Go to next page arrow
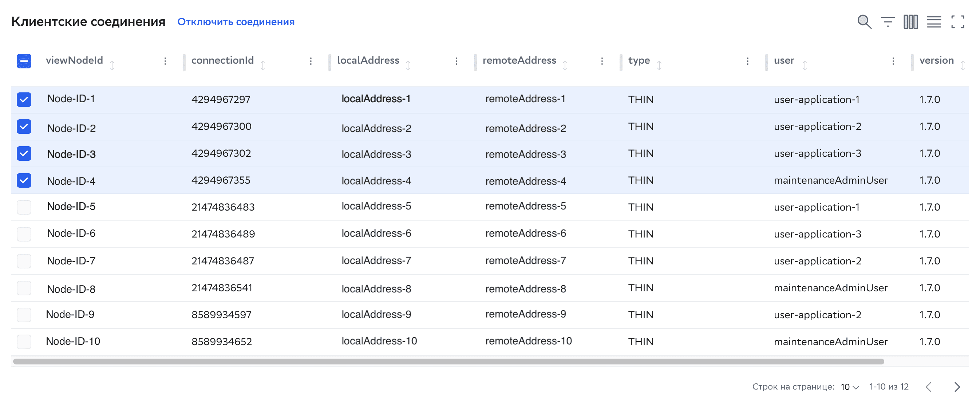The height and width of the screenshot is (403, 980). tap(957, 387)
